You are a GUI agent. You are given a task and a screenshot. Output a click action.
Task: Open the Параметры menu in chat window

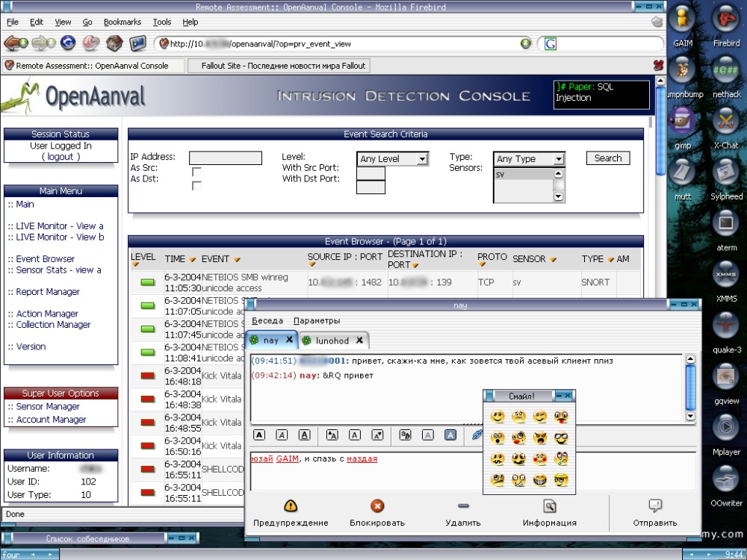point(317,321)
